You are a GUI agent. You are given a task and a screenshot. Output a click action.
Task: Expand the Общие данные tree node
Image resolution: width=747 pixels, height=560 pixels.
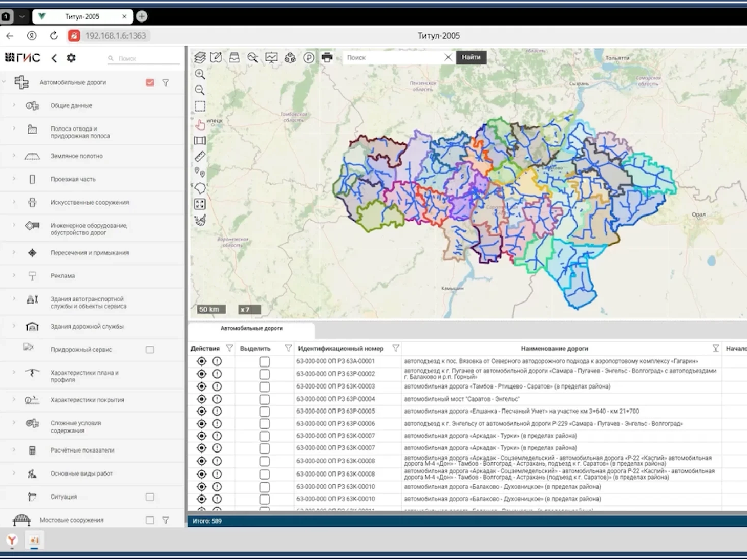click(x=14, y=105)
